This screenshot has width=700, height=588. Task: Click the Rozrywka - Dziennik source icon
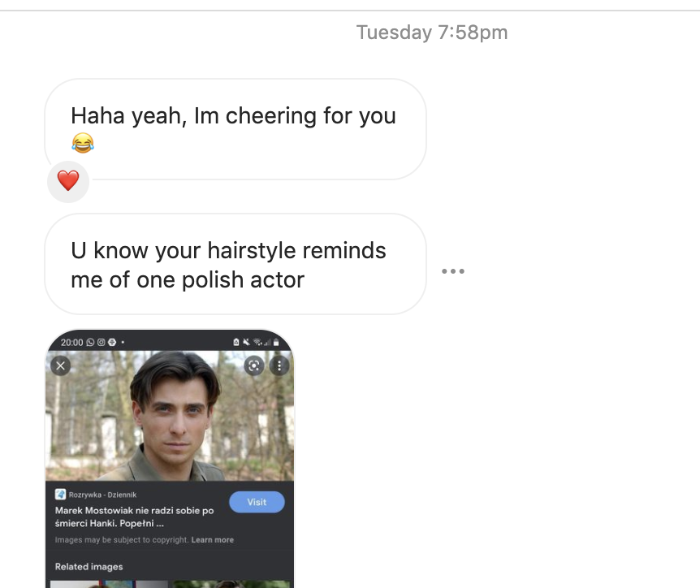coord(60,495)
